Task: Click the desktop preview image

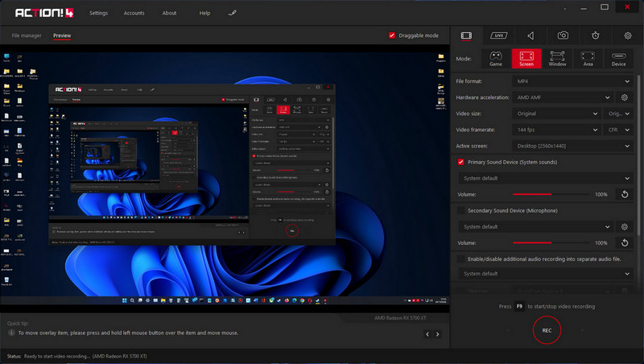Action: [225, 178]
